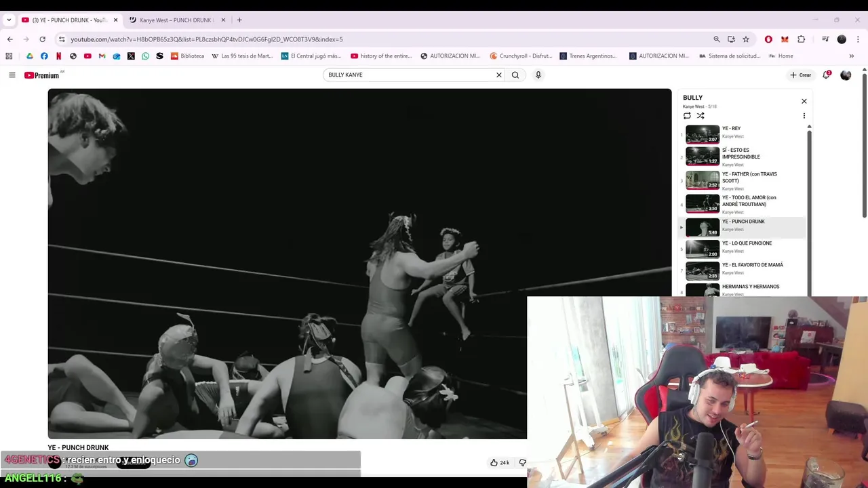Open the YouTube guide hamburger menu
The image size is (868, 488).
click(x=12, y=75)
